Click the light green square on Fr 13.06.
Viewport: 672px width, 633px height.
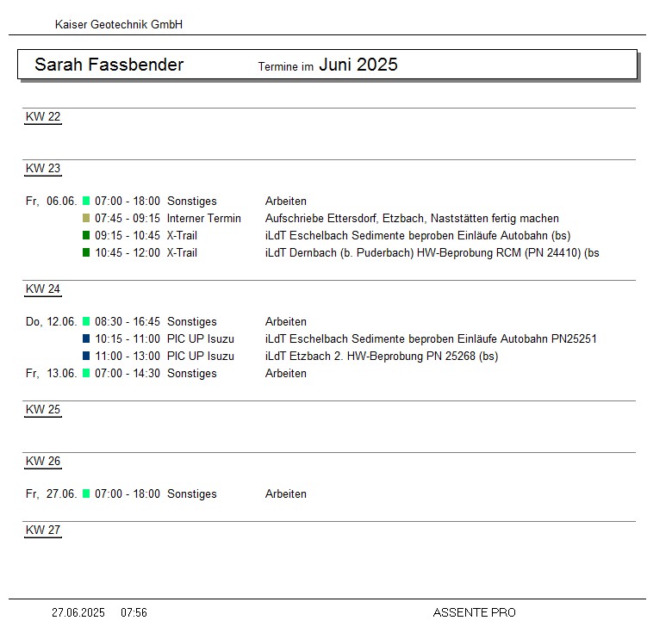point(86,373)
